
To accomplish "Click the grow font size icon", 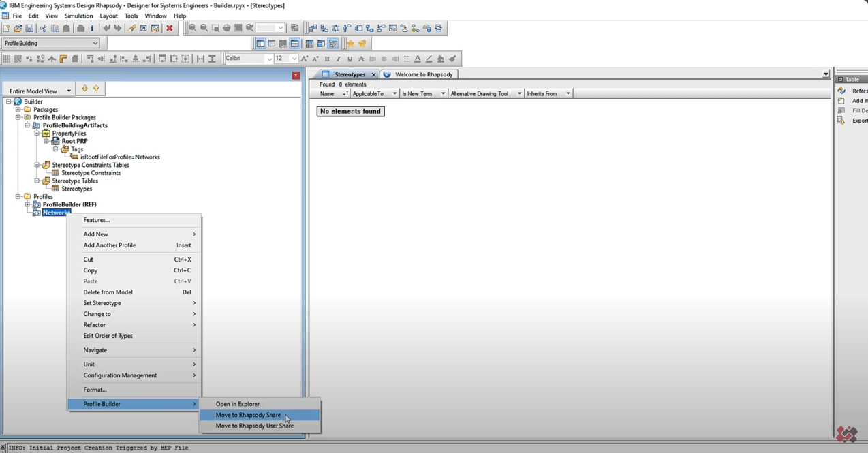I will pyautogui.click(x=305, y=59).
